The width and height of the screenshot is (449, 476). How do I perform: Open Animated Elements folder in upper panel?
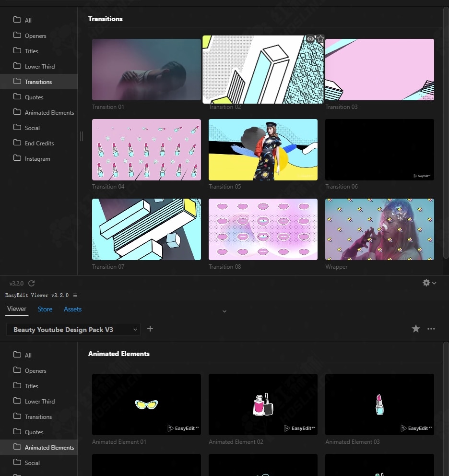click(x=39, y=113)
